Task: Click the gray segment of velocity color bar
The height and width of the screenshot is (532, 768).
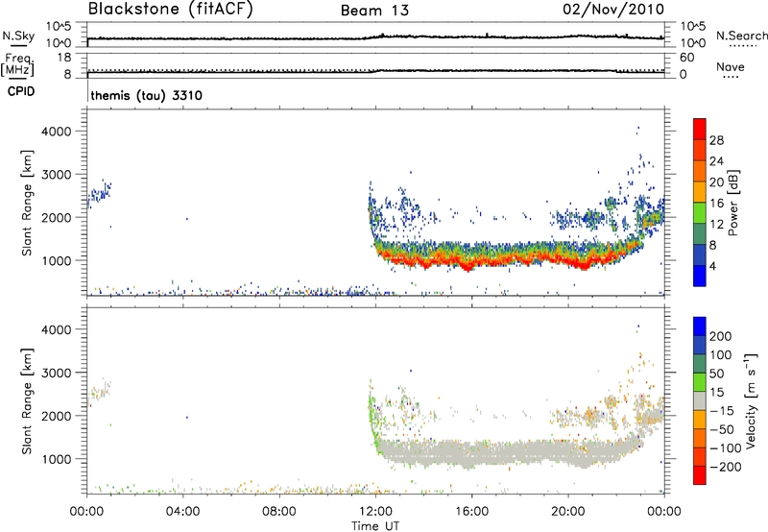Action: [700, 400]
